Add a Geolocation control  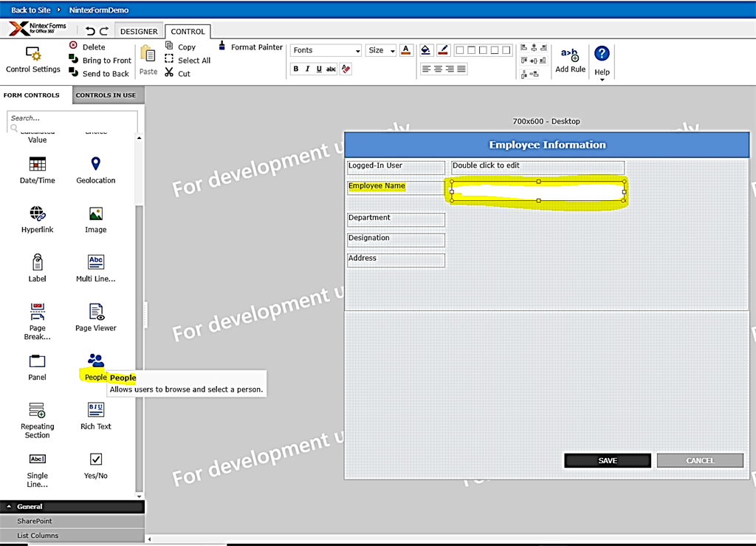pos(95,168)
